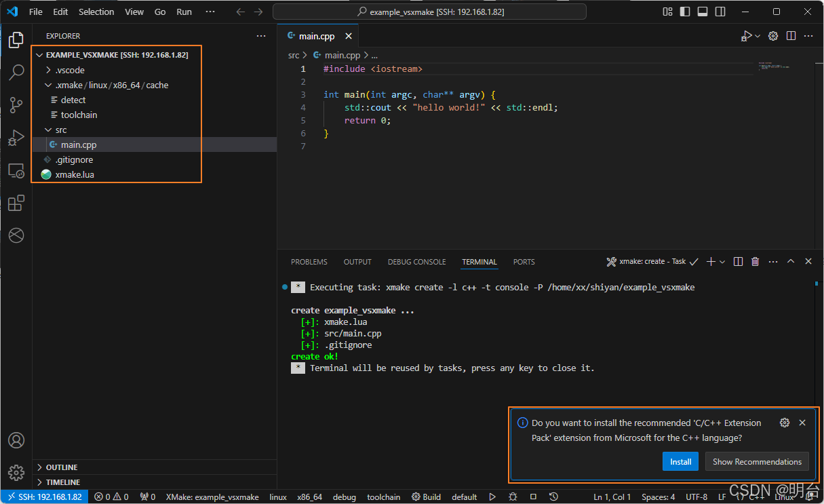Close the main.cpp tab
This screenshot has height=504, width=824.
coord(349,36)
